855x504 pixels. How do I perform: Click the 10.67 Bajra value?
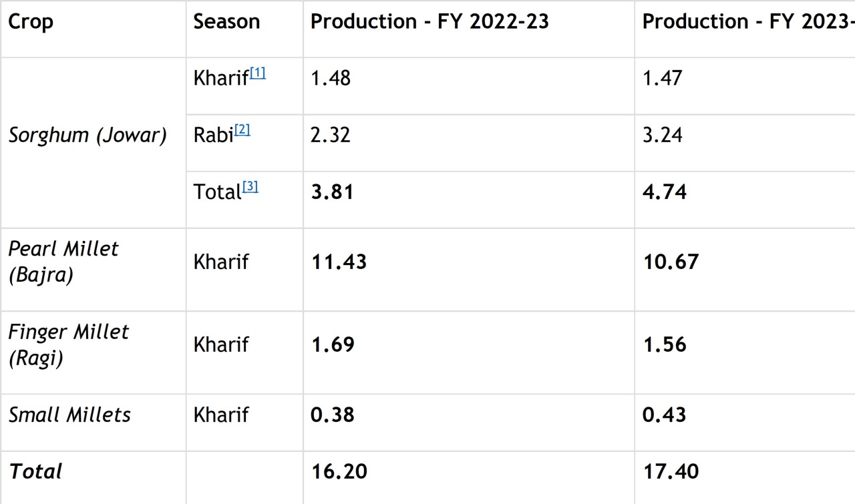tap(671, 262)
